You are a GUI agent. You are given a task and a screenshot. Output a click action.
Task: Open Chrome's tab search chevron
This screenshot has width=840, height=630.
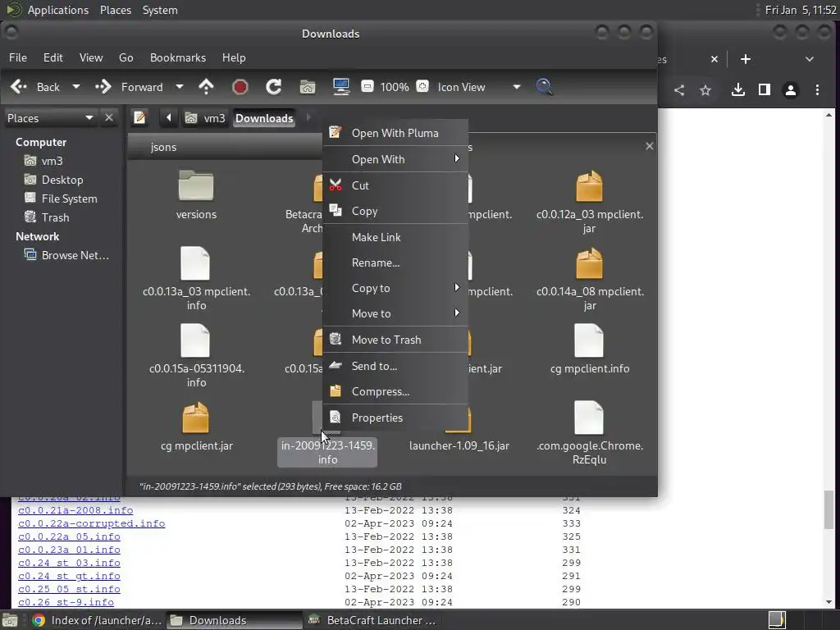coord(810,59)
